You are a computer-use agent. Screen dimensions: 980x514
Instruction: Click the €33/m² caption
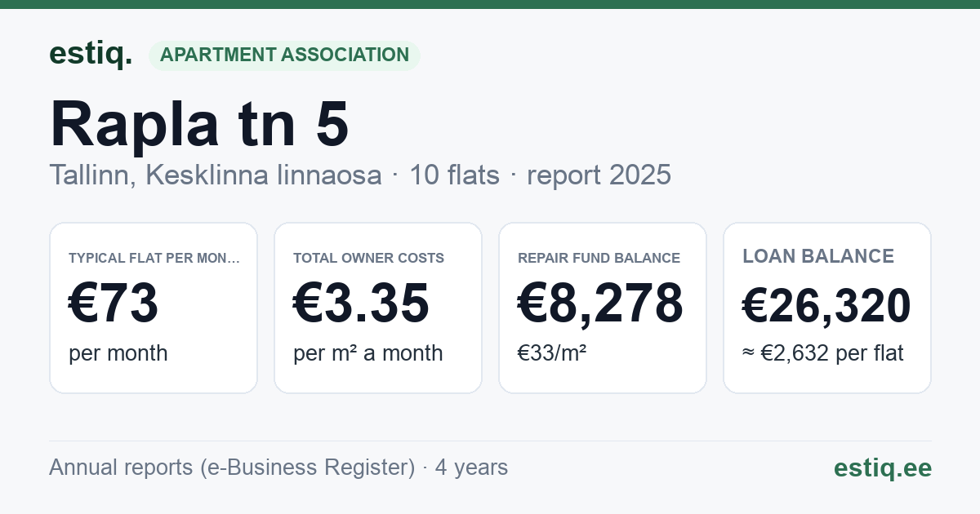coord(552,353)
